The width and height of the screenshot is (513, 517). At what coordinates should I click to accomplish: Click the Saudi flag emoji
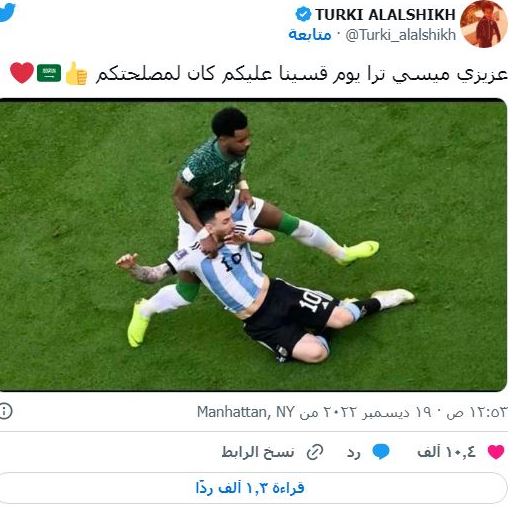pyautogui.click(x=49, y=73)
